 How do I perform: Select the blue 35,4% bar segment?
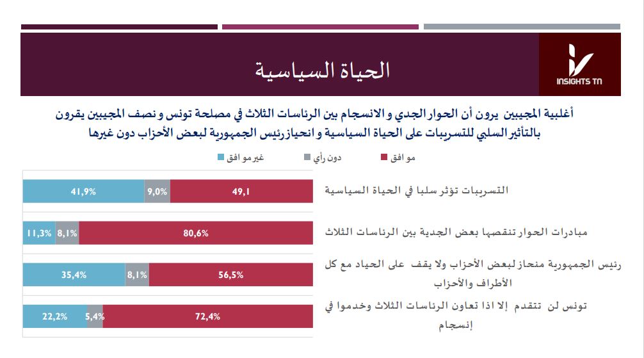(x=74, y=275)
